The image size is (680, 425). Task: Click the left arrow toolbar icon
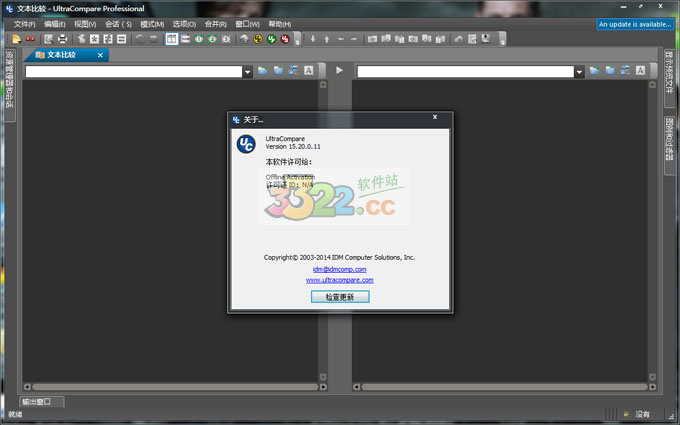coord(340,39)
